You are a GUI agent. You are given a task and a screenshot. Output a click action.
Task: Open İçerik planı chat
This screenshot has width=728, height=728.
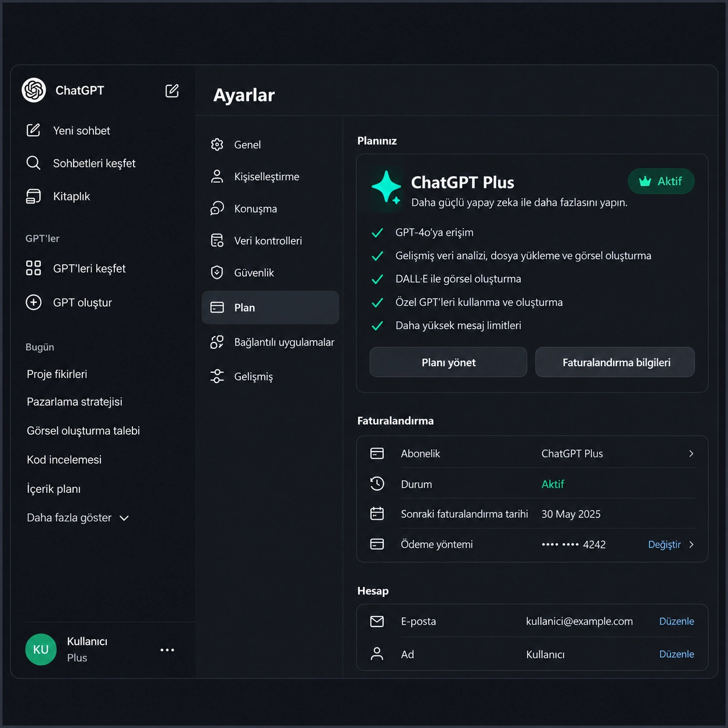(x=53, y=489)
